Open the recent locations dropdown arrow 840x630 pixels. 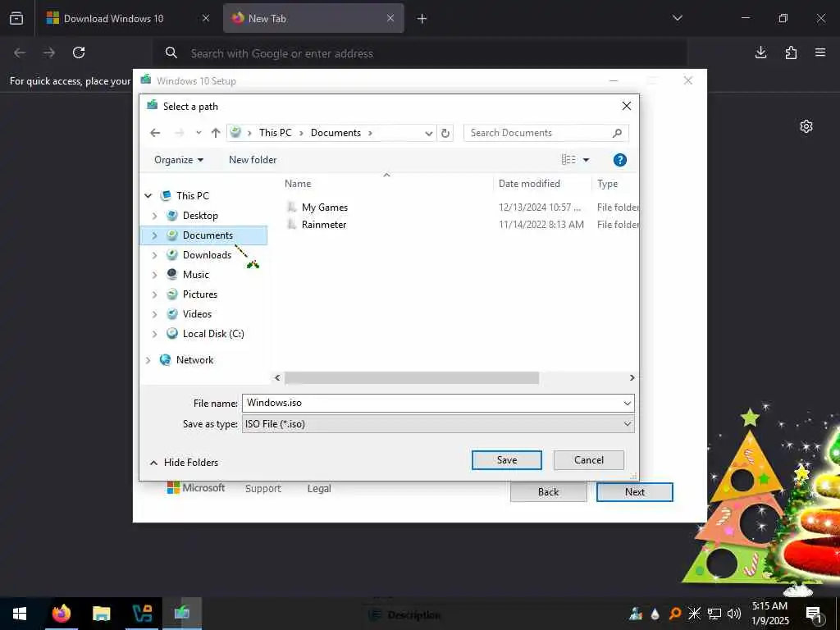pyautogui.click(x=199, y=133)
